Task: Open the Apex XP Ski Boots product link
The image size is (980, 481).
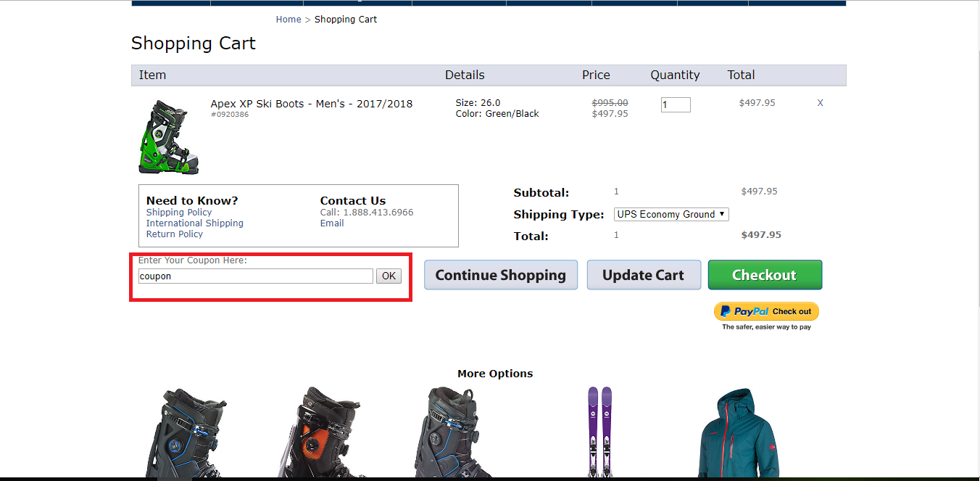Action: pos(312,104)
